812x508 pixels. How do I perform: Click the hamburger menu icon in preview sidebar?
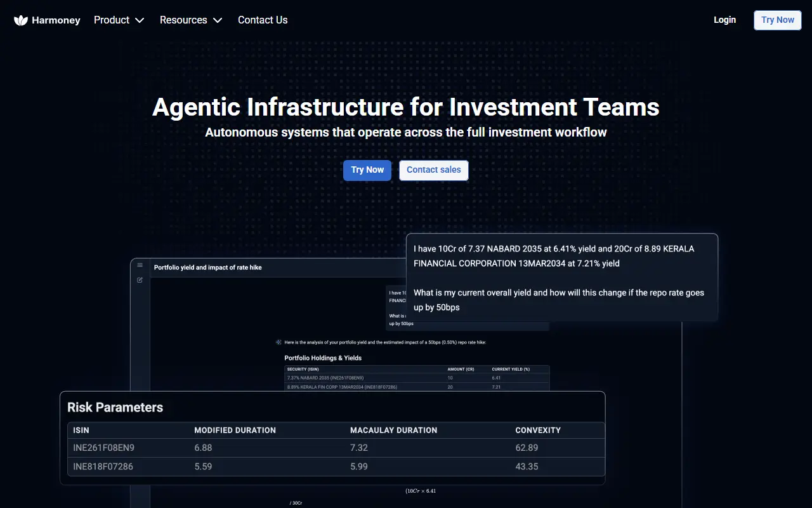tap(140, 265)
